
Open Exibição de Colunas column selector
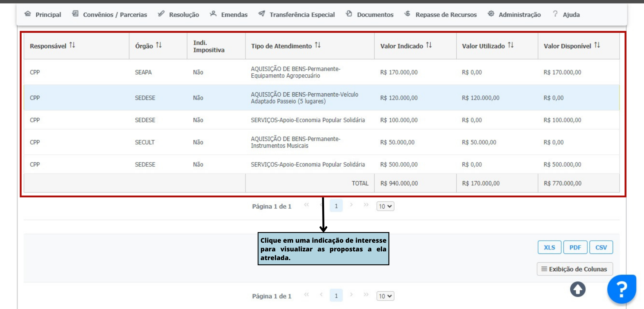(x=574, y=269)
